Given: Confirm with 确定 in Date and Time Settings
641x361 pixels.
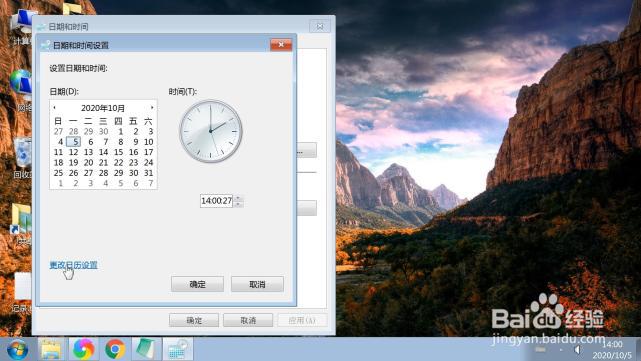Looking at the screenshot, I should click(x=197, y=284).
